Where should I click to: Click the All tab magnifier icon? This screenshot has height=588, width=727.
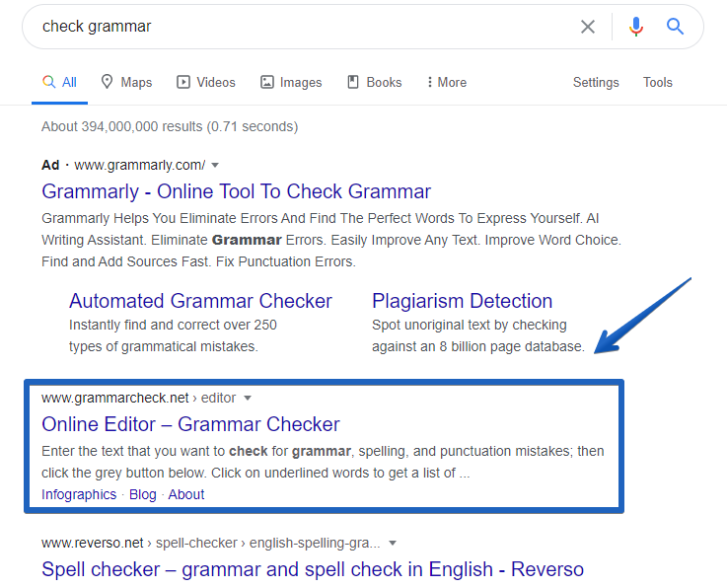[48, 82]
